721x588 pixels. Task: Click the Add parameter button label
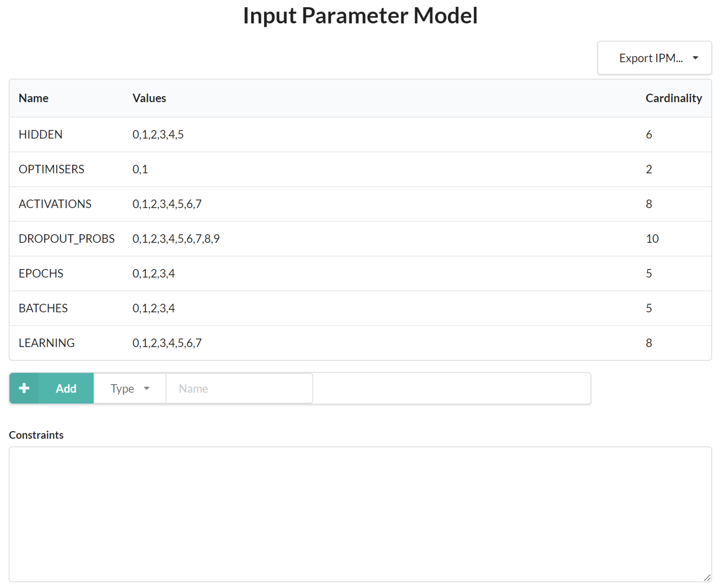[x=66, y=388]
